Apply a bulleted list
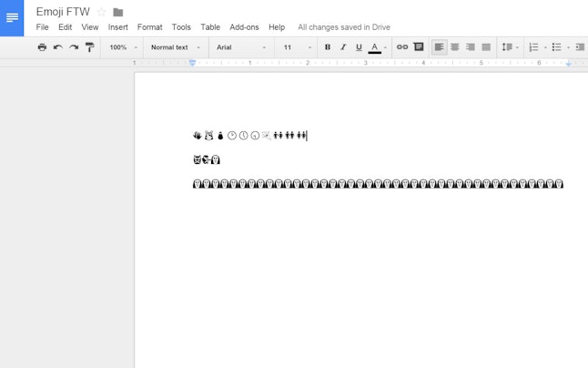The width and height of the screenshot is (588, 368). 556,47
